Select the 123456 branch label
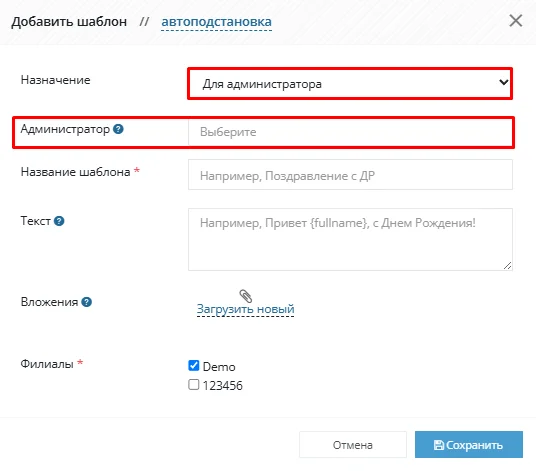 coord(223,386)
